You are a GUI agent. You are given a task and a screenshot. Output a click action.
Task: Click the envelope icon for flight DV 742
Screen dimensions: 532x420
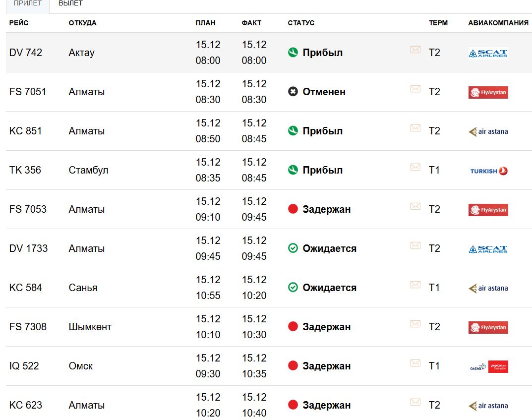[415, 50]
